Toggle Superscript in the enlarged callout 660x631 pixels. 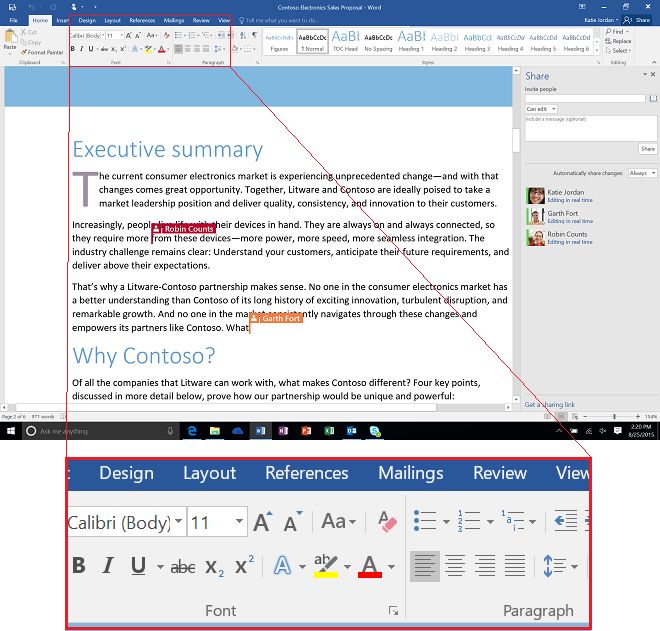pos(244,565)
